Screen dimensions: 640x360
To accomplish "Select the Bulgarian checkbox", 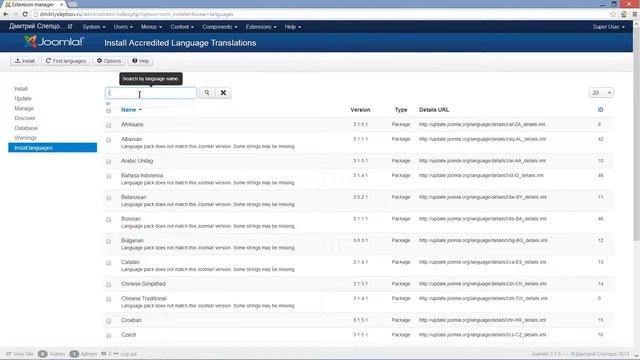I will point(109,241).
